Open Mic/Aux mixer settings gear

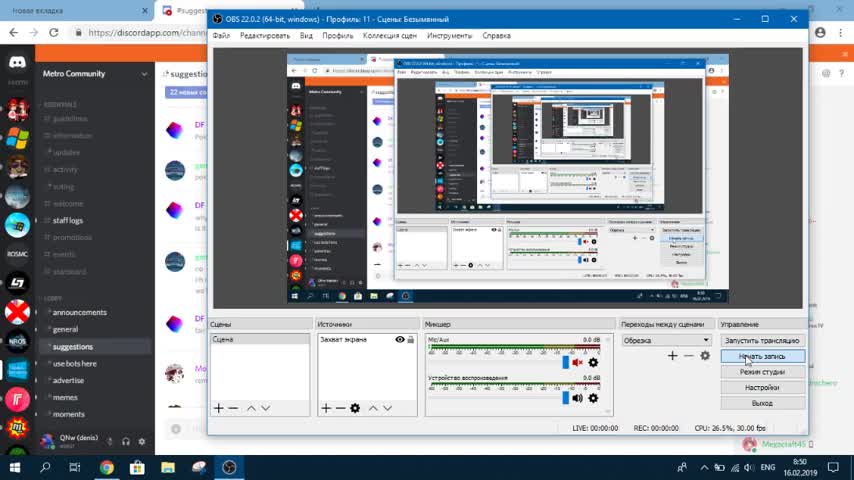593,362
